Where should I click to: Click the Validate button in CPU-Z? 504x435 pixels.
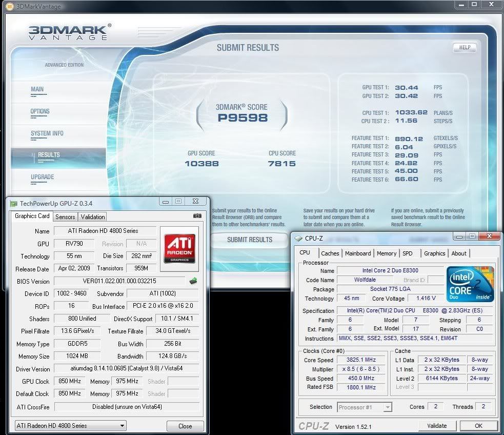tap(437, 426)
